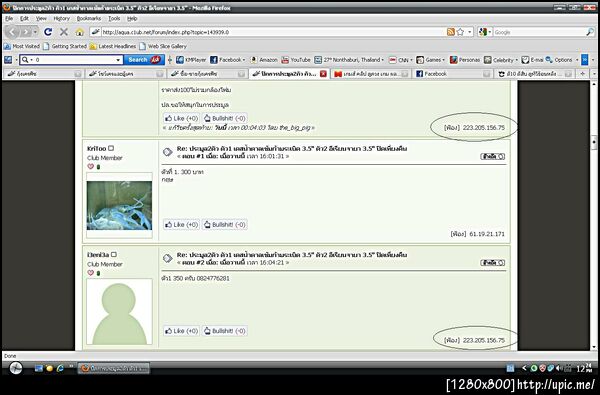Click the blue Search button
This screenshot has width=600, height=395.
click(144, 60)
